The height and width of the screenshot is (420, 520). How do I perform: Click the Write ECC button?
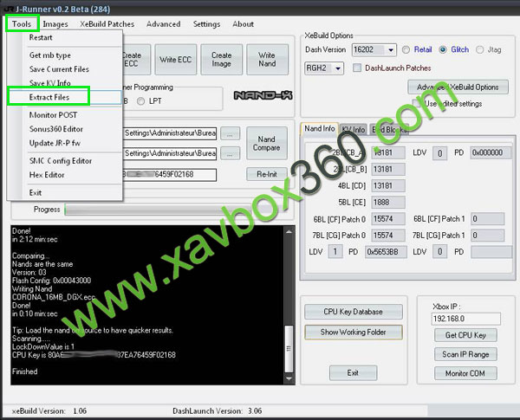(175, 60)
